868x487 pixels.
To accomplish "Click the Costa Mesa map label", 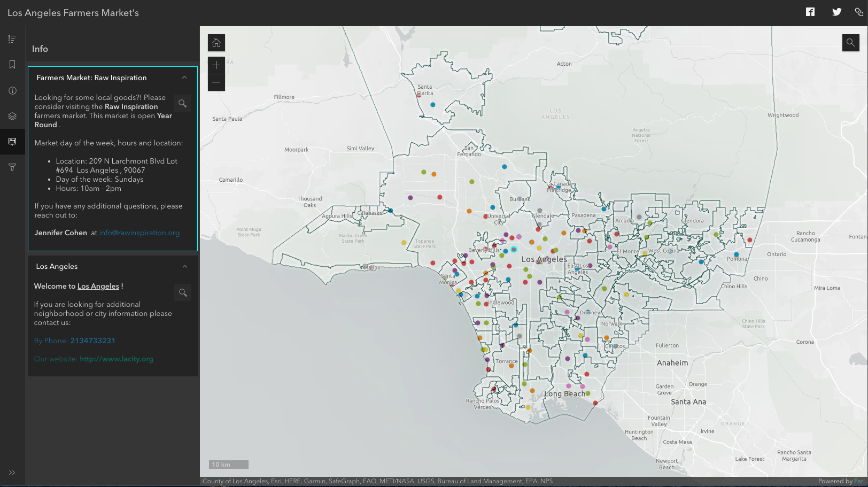I will (677, 442).
